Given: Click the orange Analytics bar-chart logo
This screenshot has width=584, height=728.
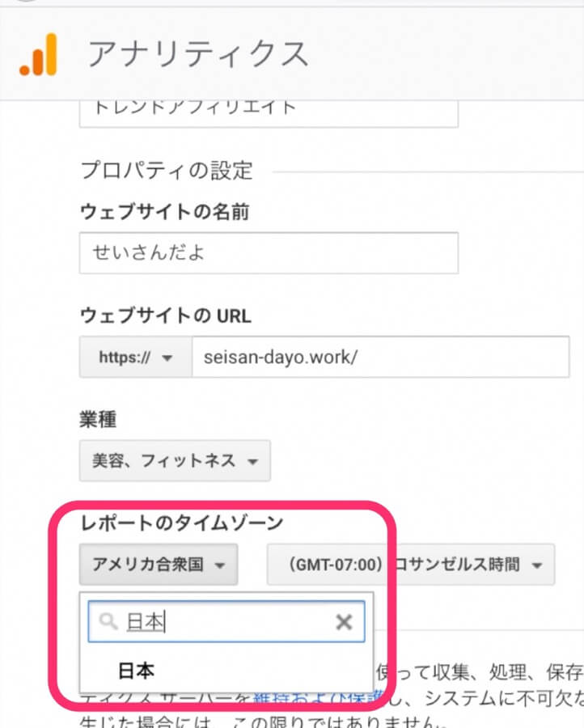Looking at the screenshot, I should [x=38, y=55].
